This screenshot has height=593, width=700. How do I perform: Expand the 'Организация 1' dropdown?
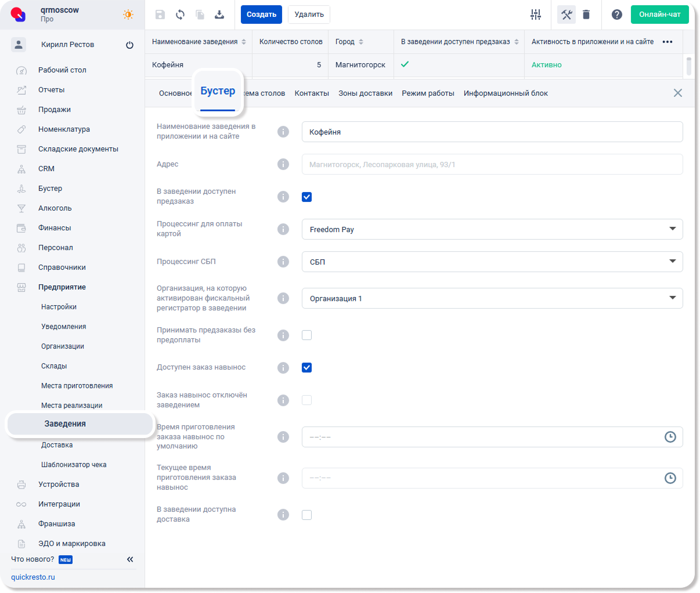point(492,298)
